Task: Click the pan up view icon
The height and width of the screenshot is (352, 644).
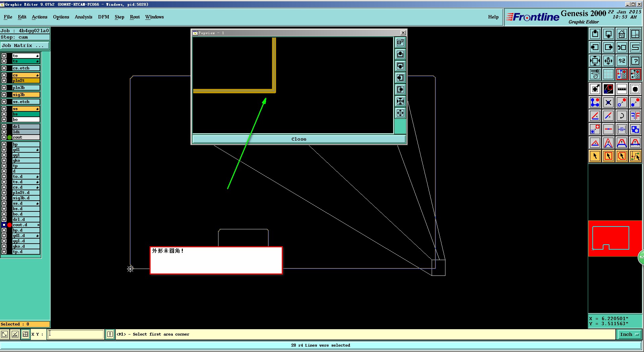Action: [595, 34]
